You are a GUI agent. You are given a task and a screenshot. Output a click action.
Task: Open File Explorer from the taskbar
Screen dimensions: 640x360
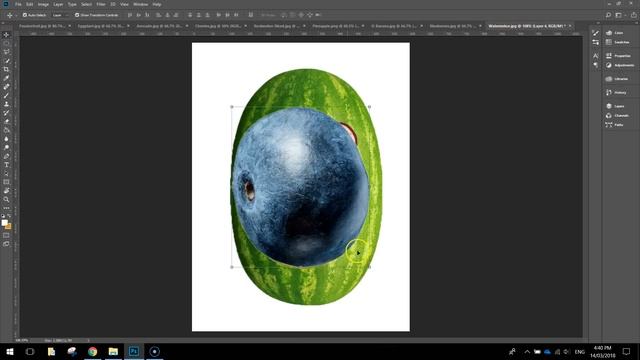(113, 351)
